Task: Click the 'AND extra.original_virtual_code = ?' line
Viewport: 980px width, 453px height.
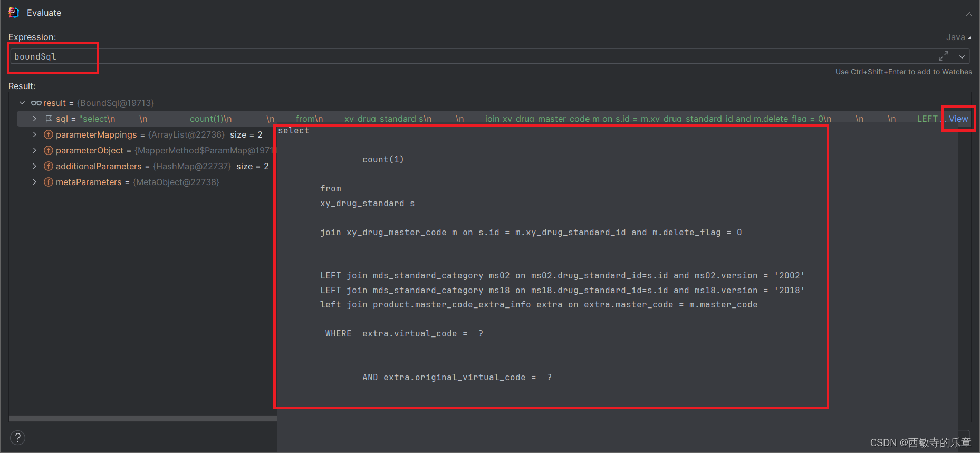Action: tap(457, 377)
